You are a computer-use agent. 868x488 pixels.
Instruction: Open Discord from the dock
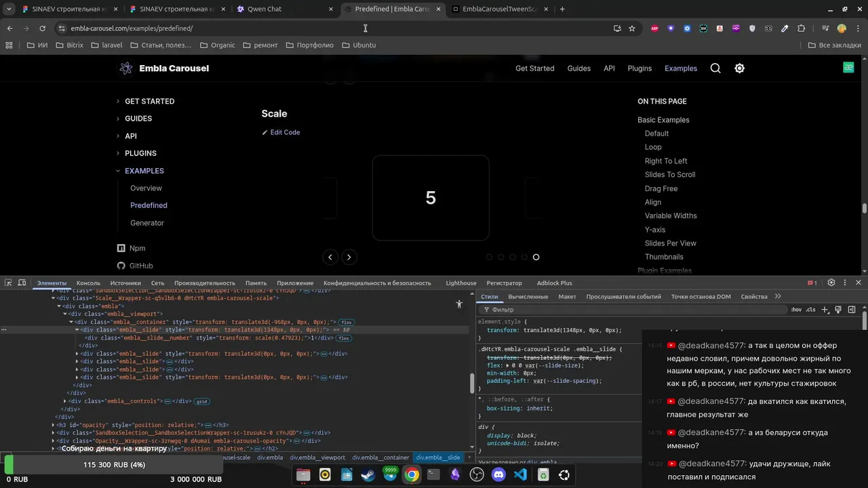(x=499, y=475)
